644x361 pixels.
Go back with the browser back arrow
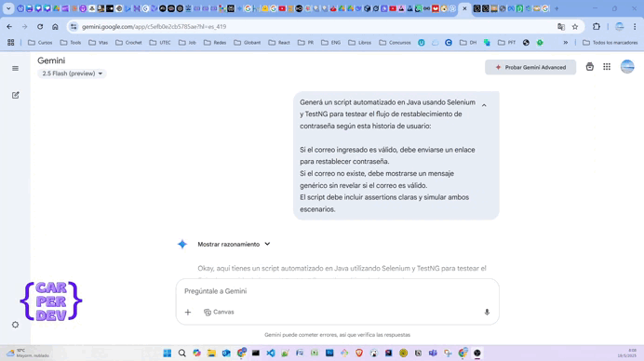coord(9,27)
